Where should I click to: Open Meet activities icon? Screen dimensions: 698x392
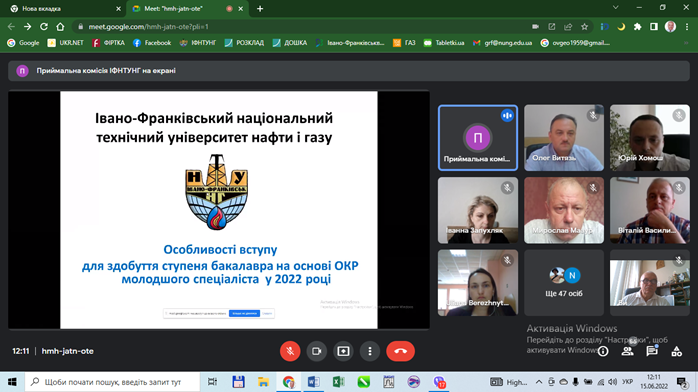point(677,351)
